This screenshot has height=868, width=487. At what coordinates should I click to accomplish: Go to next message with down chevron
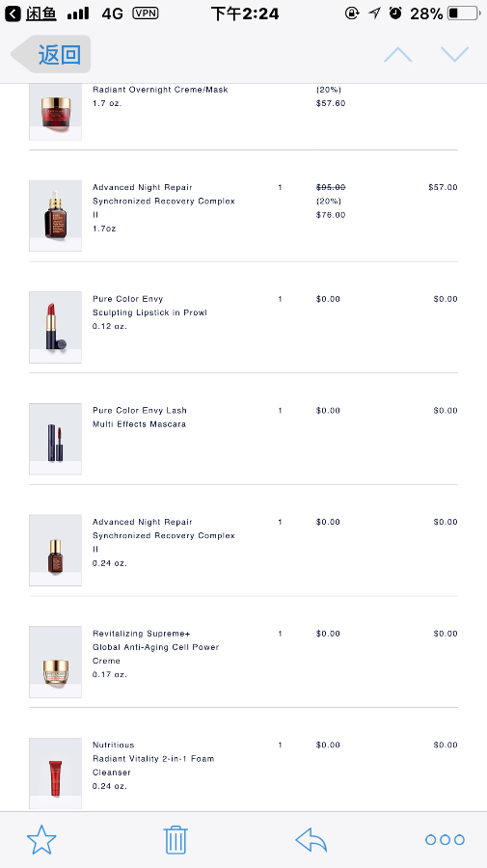coord(455,54)
